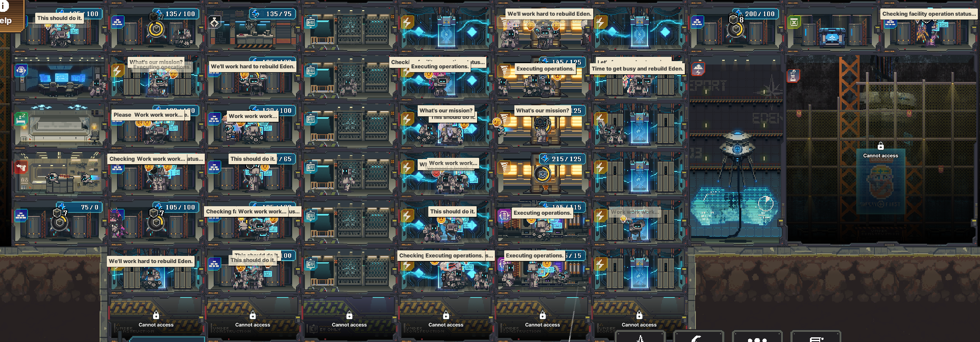Open the green storage box room icon
The height and width of the screenshot is (342, 980).
coord(794,22)
